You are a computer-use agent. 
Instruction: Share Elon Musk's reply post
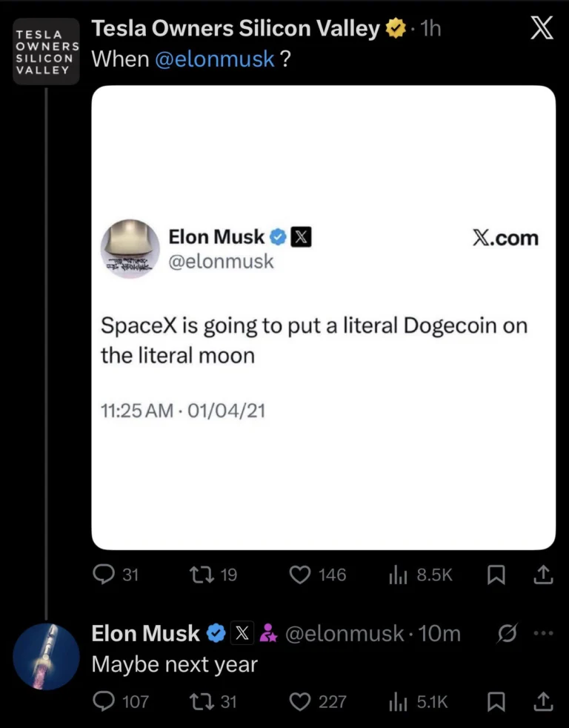pyautogui.click(x=543, y=701)
